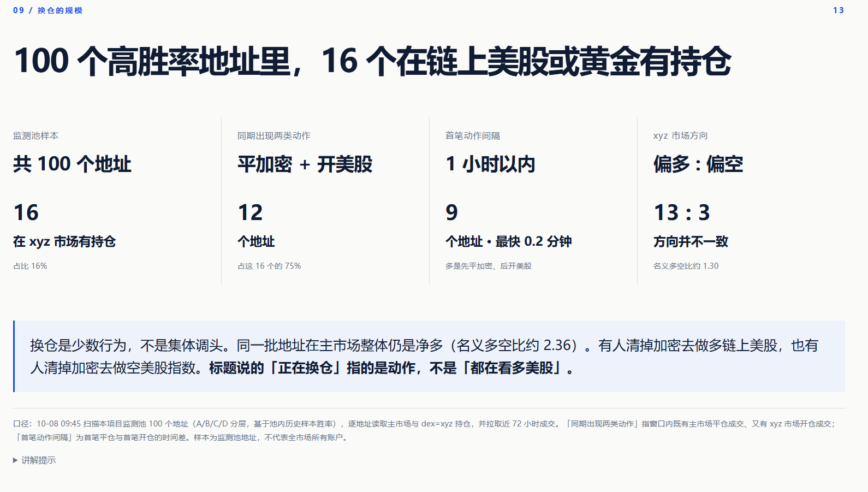Click the callout sentence starting 换仓是少数行为
The height and width of the screenshot is (492, 868).
click(424, 357)
